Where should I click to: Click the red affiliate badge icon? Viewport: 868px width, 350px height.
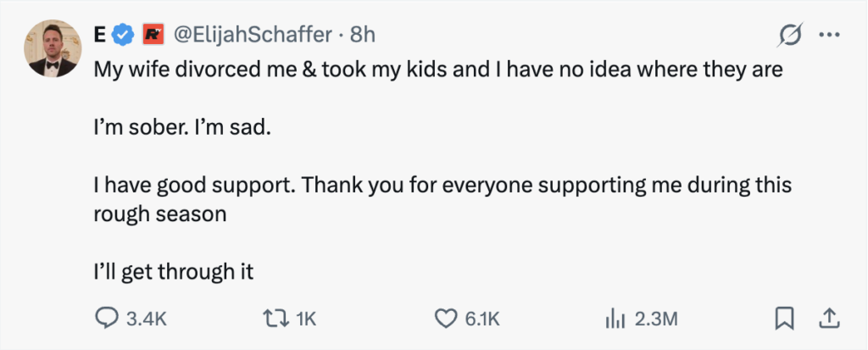pyautogui.click(x=152, y=35)
